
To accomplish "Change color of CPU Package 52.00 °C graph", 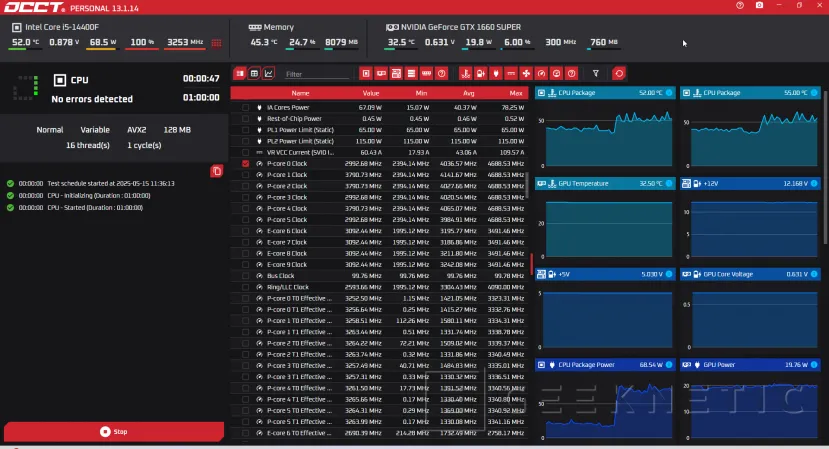I will coord(669,93).
